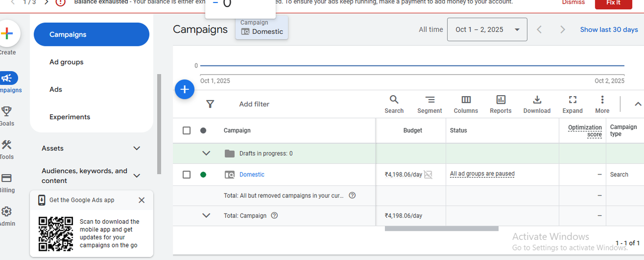Select Ads in the side menu
644x260 pixels.
[56, 89]
